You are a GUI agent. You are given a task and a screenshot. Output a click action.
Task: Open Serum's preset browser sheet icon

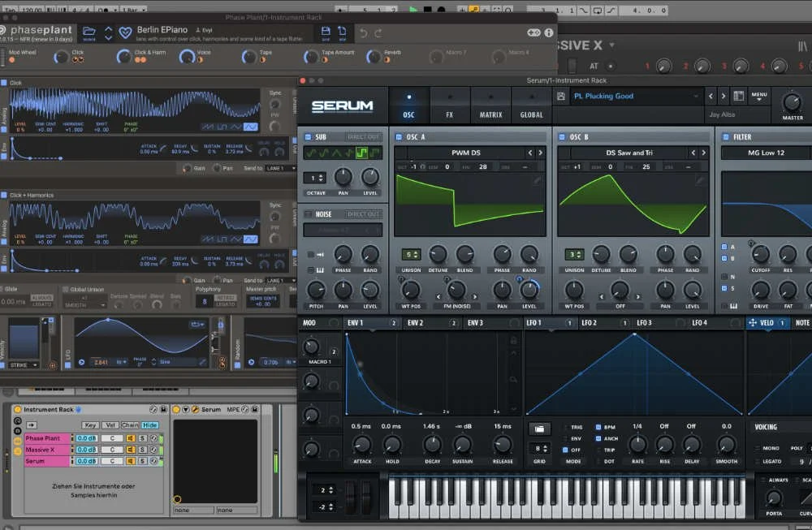point(739,95)
